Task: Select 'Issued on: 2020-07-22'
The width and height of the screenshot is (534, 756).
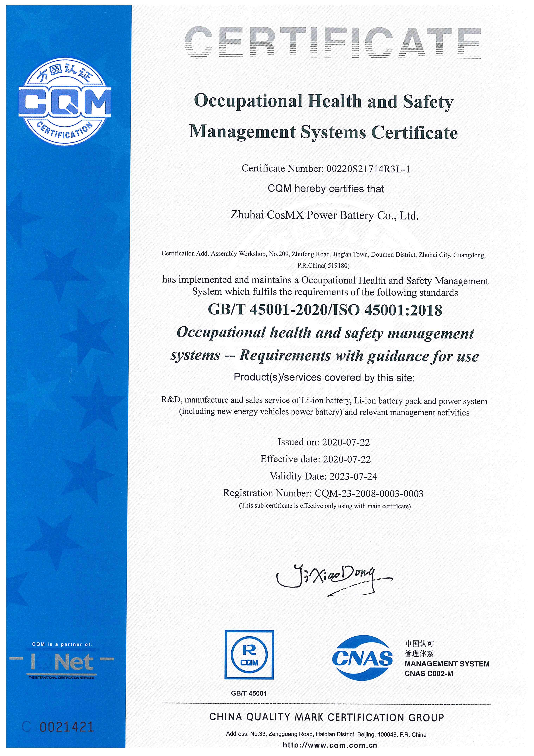Action: pos(324,442)
